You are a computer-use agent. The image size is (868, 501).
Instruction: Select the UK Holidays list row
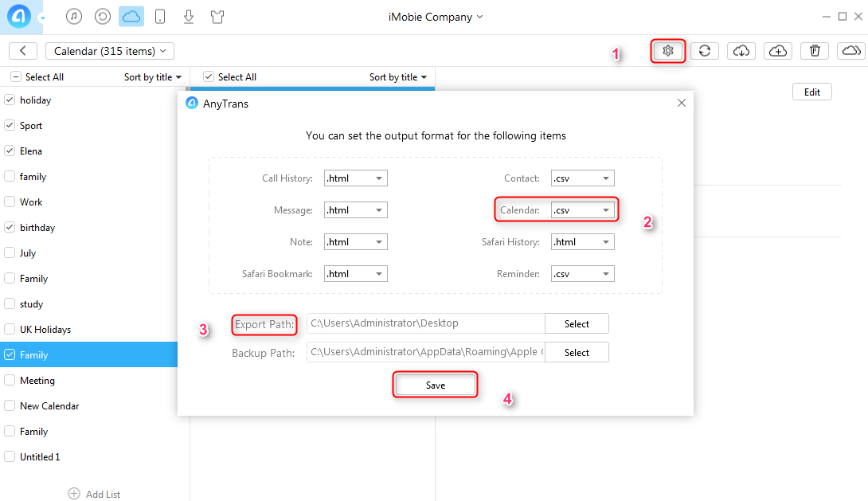click(88, 329)
